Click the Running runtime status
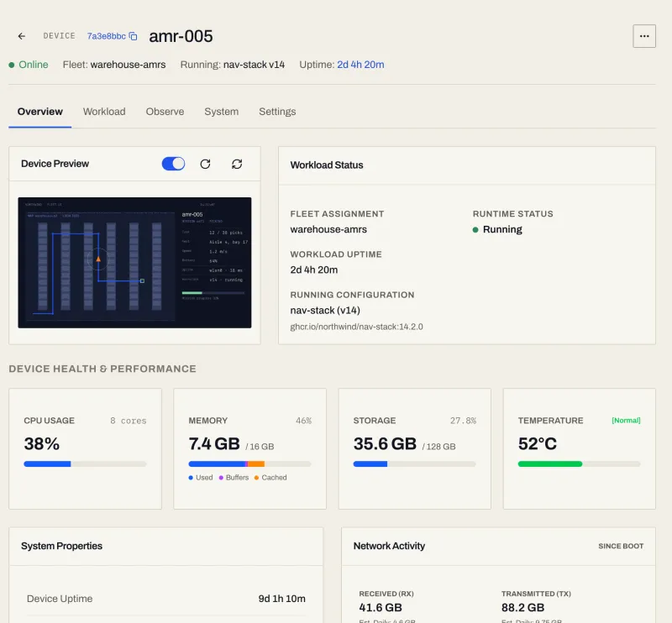 tap(497, 230)
